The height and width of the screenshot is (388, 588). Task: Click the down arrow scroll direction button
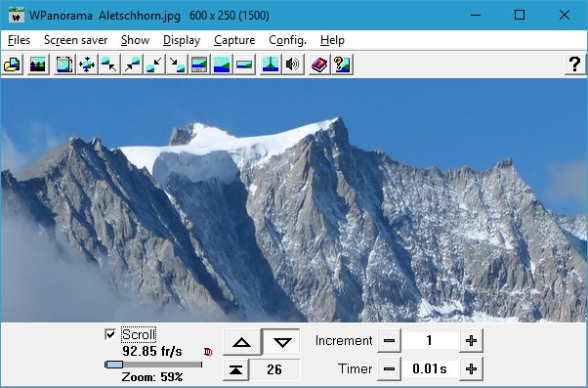(x=282, y=342)
